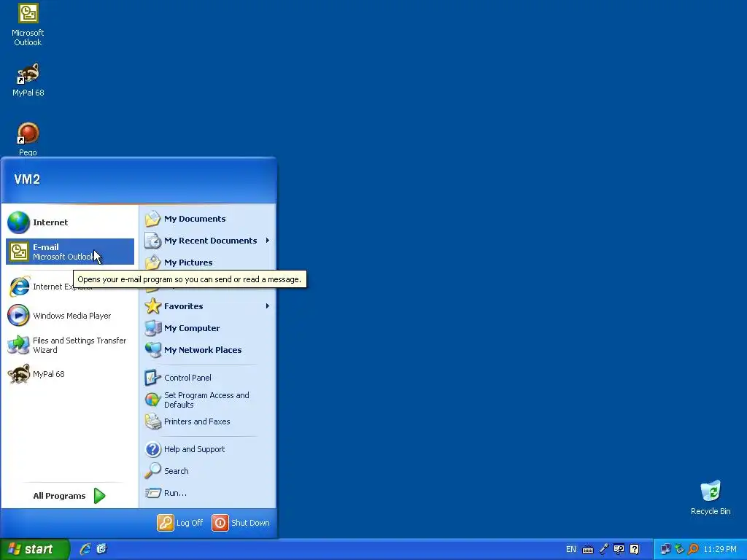Open EN language bar selector
Image resolution: width=747 pixels, height=560 pixels.
[570, 550]
